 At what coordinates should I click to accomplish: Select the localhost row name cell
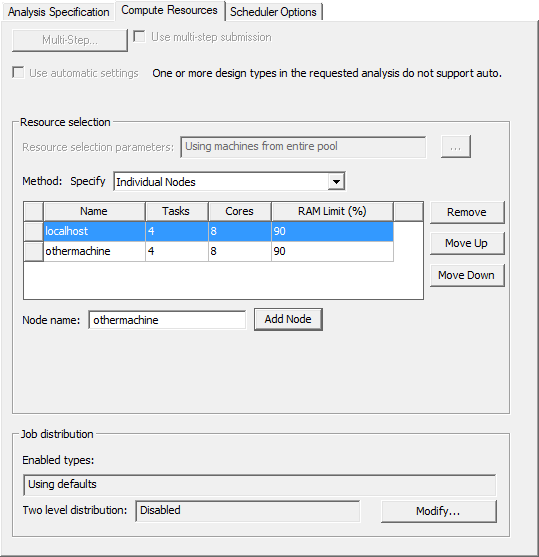(x=94, y=231)
